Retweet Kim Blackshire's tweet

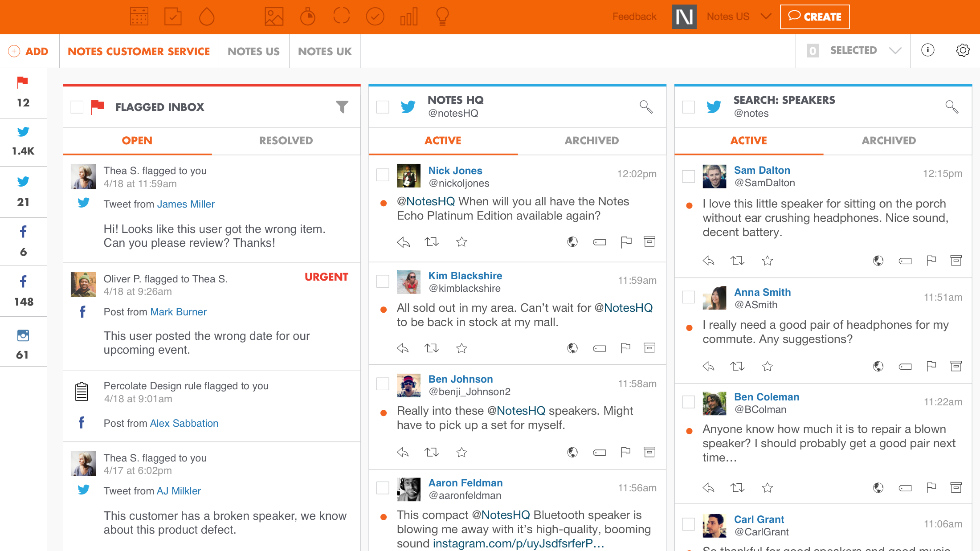pos(432,348)
